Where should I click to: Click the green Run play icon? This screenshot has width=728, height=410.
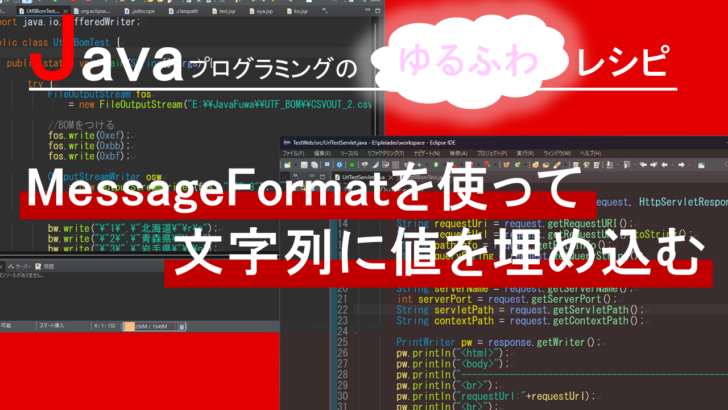(x=436, y=165)
